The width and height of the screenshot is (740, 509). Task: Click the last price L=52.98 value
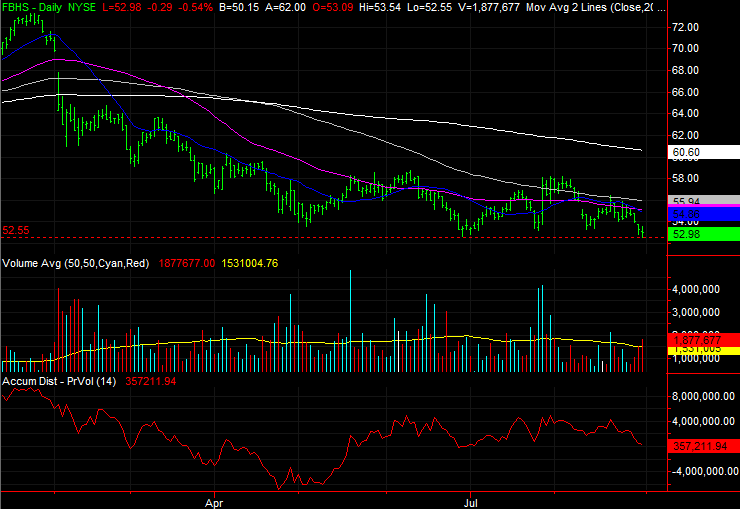pos(121,7)
